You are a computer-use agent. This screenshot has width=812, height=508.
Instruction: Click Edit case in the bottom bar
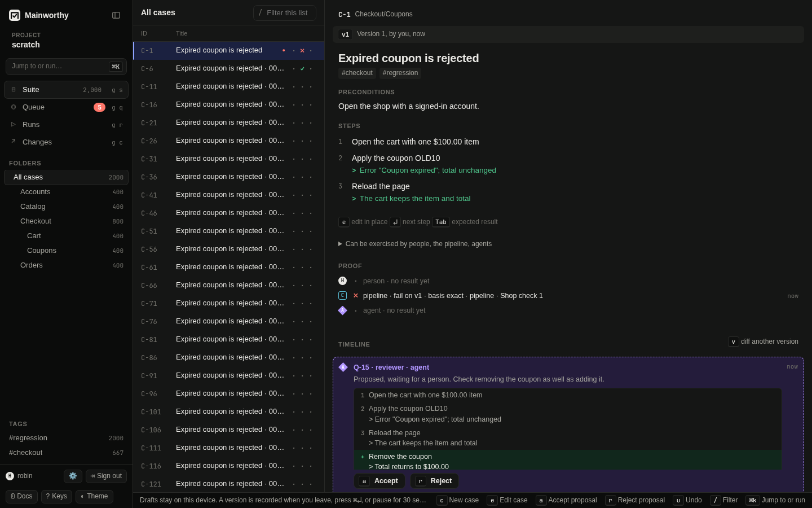coord(507,500)
